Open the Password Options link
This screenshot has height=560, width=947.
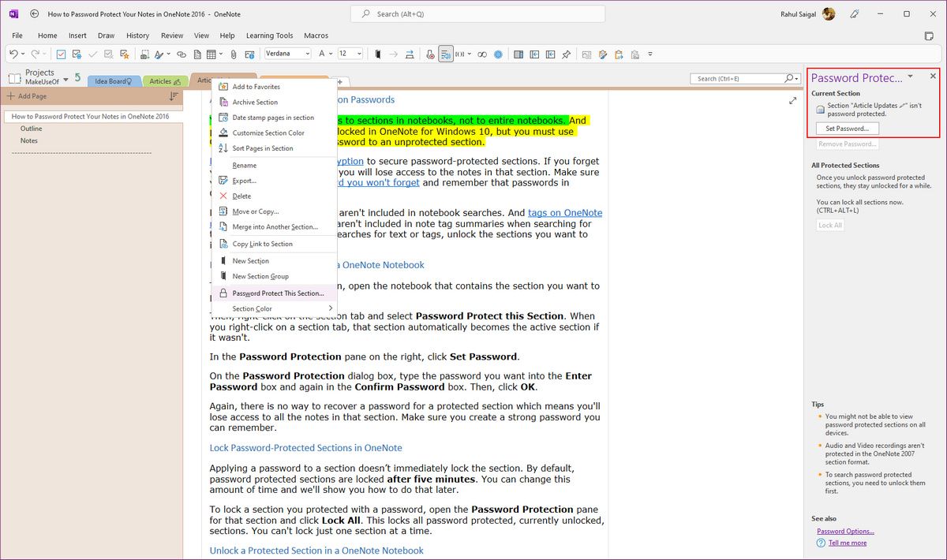845,531
